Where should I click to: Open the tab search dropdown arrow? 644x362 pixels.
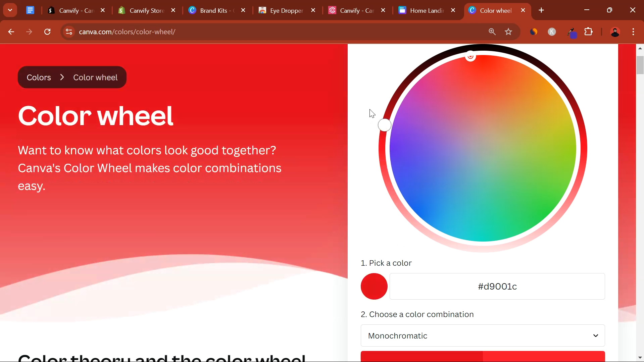tap(10, 10)
